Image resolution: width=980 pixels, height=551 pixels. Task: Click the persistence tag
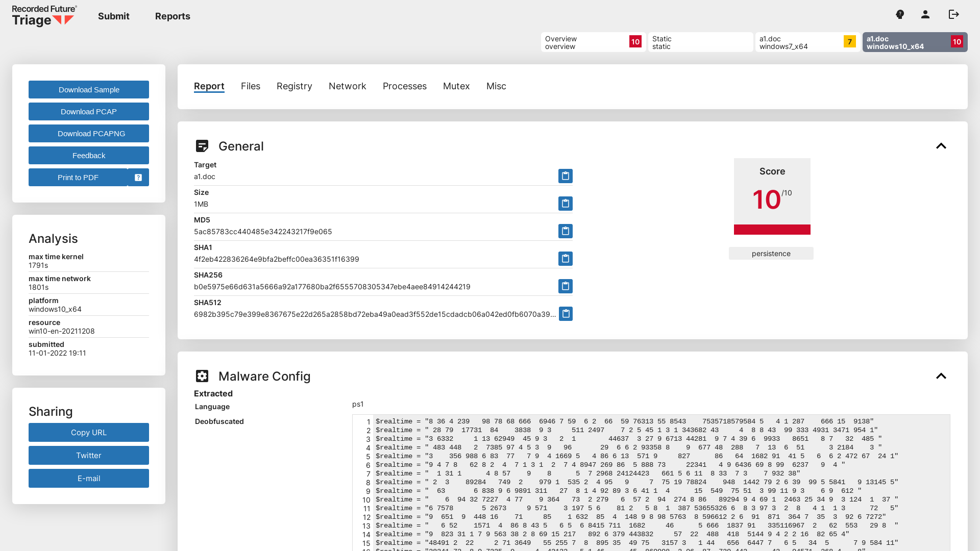pyautogui.click(x=771, y=254)
